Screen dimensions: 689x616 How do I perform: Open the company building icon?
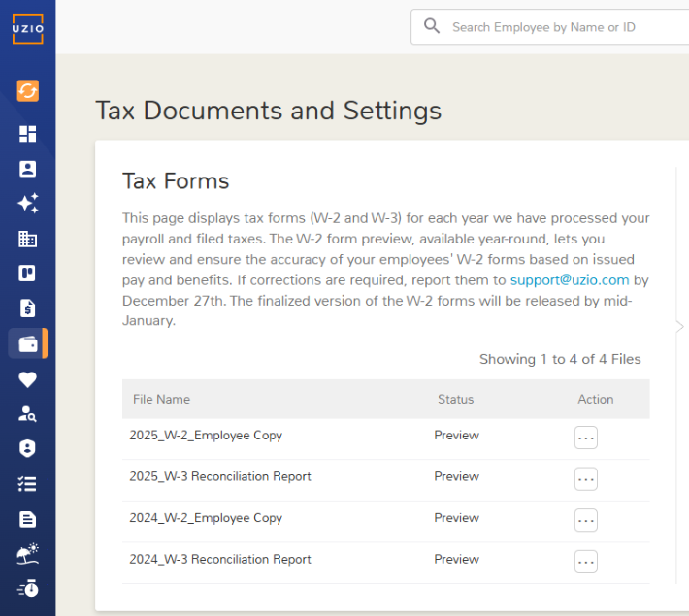coord(28,239)
